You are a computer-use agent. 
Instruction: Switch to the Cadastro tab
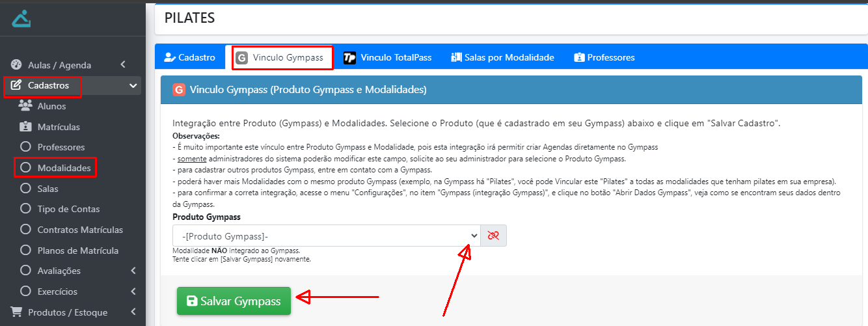pyautogui.click(x=189, y=57)
